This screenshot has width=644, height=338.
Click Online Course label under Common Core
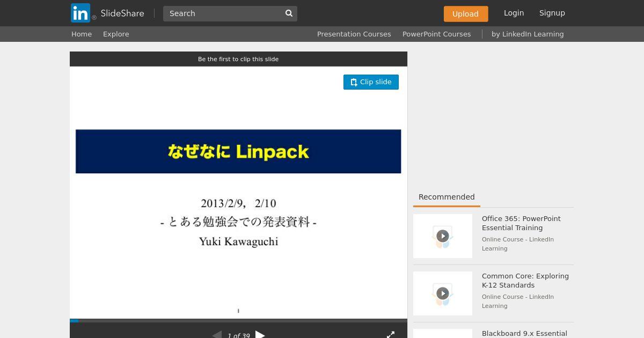click(x=518, y=302)
